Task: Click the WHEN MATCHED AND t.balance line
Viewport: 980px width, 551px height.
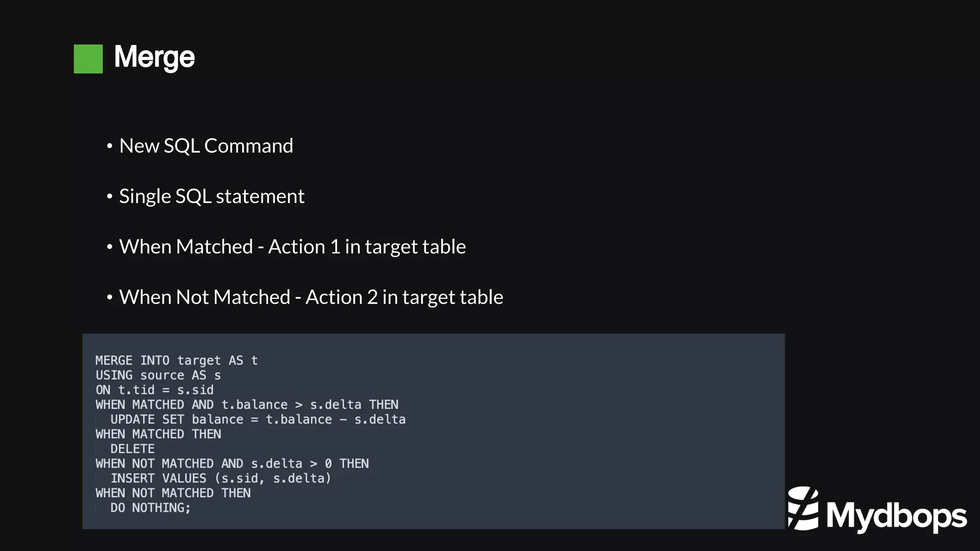Action: click(x=246, y=405)
